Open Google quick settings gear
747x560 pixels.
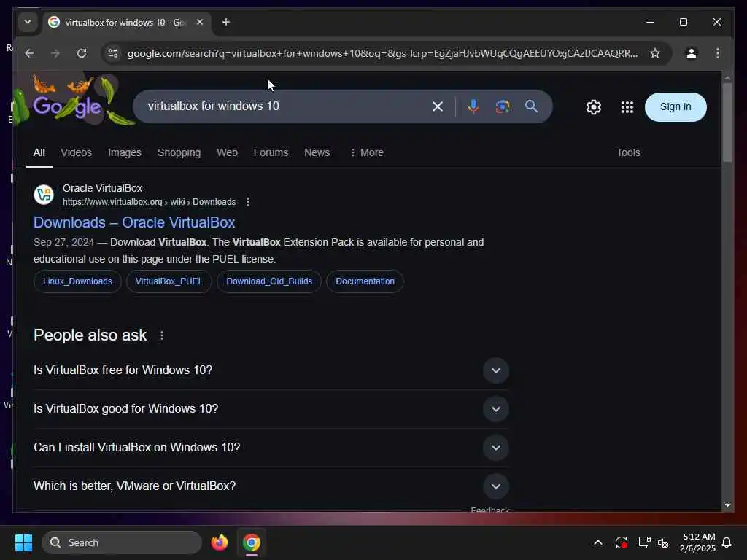click(594, 107)
